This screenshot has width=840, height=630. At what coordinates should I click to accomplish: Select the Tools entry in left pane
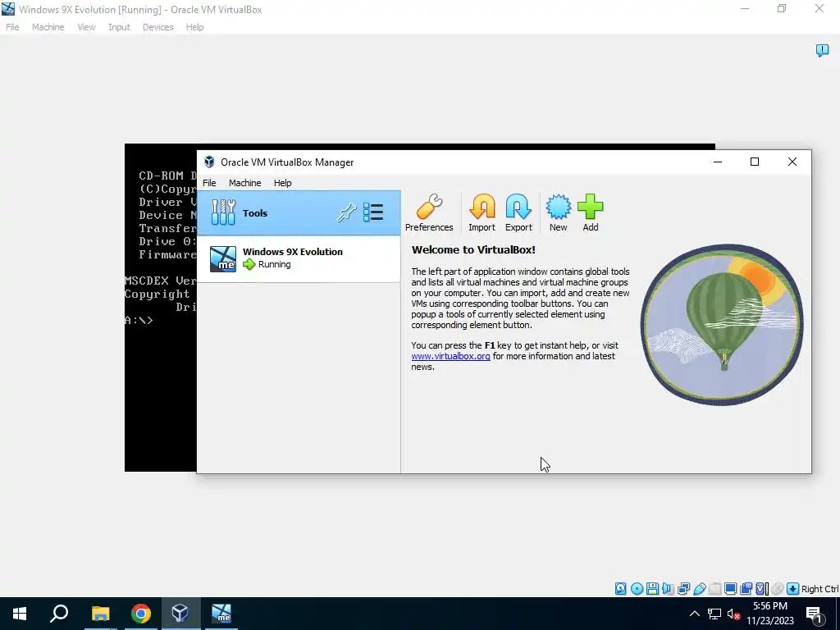[x=299, y=212]
